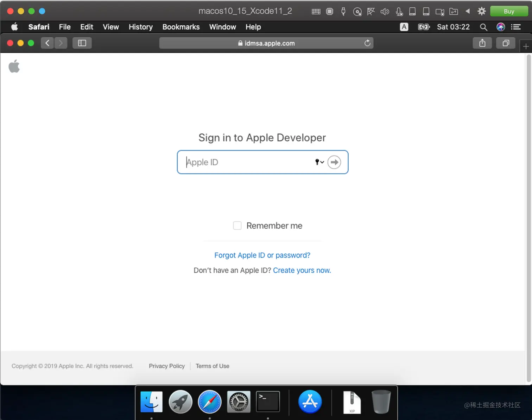Viewport: 532px width, 420px height.
Task: Open the View menu
Action: click(111, 27)
